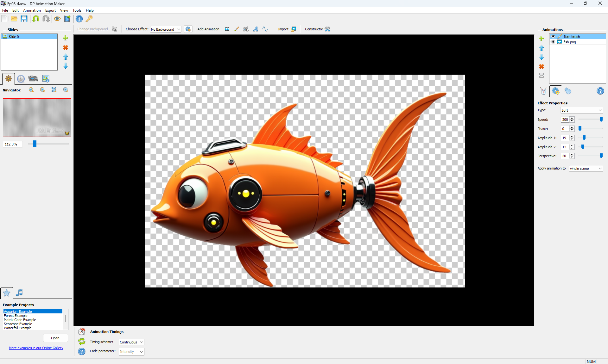Zoom in using Navigator magnifier plus
Image resolution: width=608 pixels, height=364 pixels.
[31, 90]
